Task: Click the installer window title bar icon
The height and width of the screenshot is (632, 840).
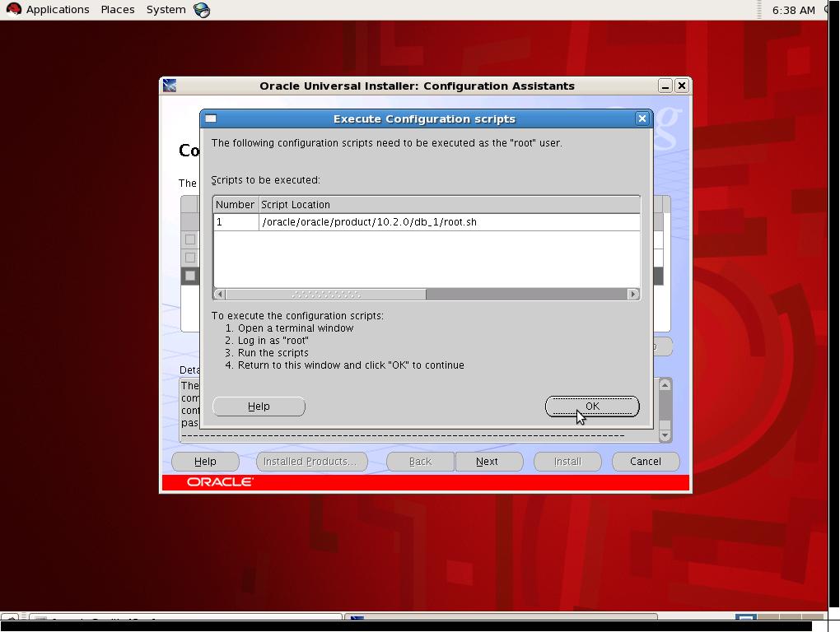Action: click(x=170, y=86)
